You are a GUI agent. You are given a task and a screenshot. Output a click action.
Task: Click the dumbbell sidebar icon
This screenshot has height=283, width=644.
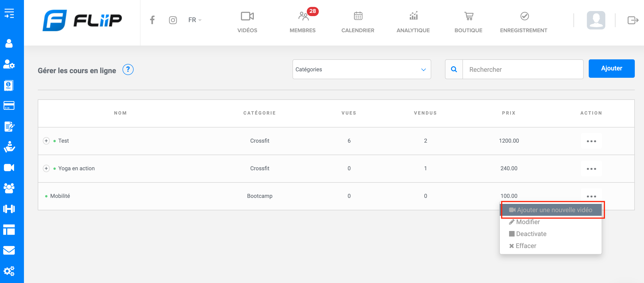[x=9, y=209]
